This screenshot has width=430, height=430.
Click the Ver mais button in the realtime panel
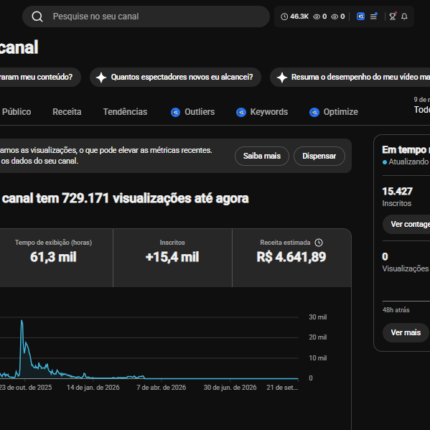click(405, 333)
